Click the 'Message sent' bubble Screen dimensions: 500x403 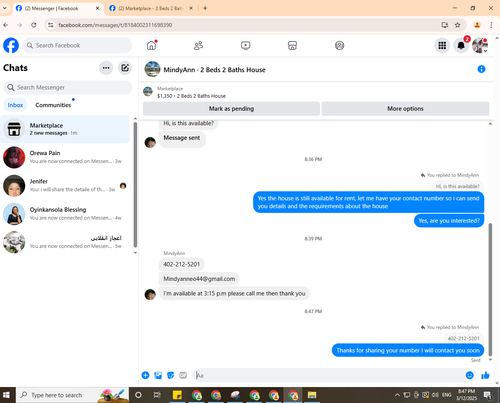point(182,138)
